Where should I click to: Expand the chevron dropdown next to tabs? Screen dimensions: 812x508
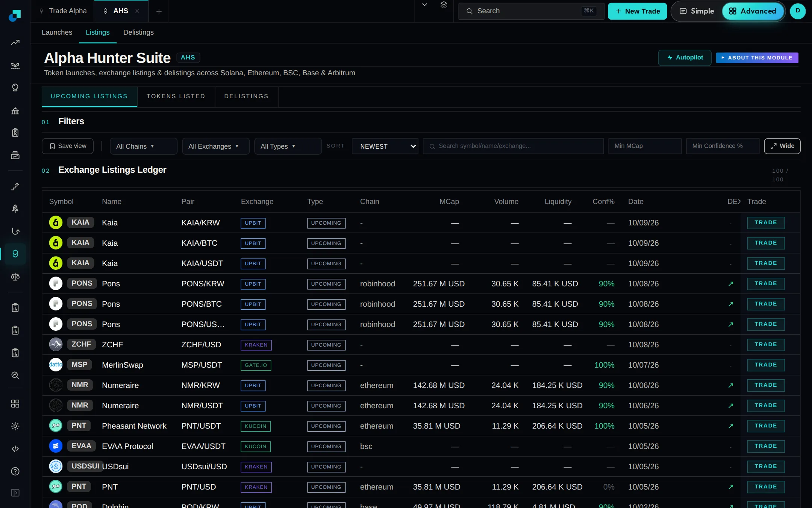[424, 5]
